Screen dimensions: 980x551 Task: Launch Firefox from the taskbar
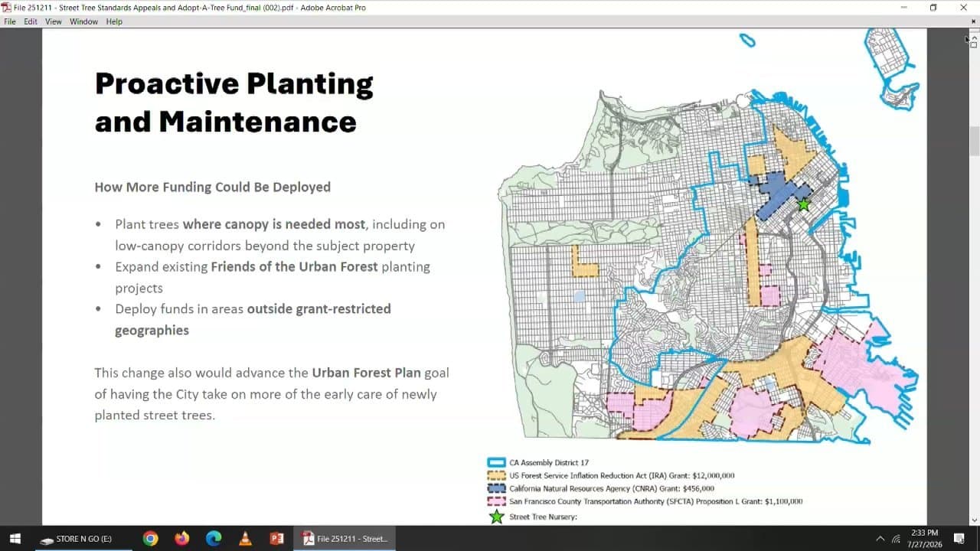tap(181, 539)
